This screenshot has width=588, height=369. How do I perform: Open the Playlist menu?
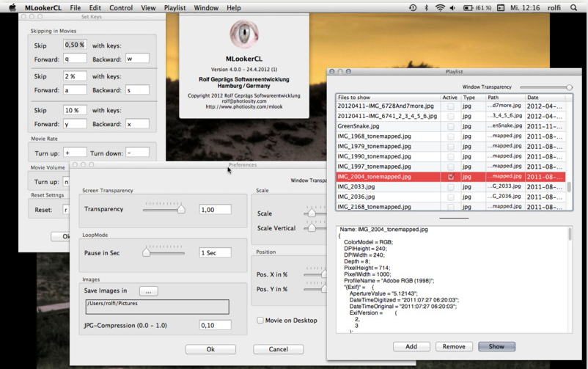(x=174, y=7)
